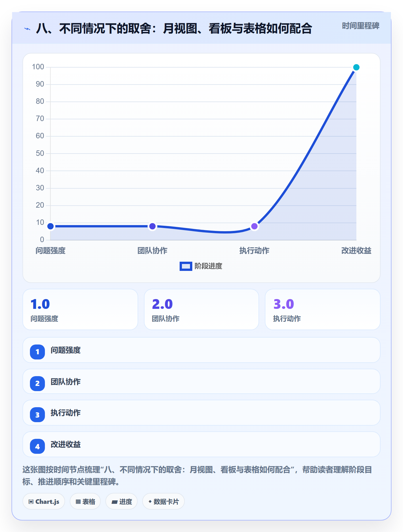Click the 阶段进度 legend label
Viewport: 403px width, 532px height.
208,266
